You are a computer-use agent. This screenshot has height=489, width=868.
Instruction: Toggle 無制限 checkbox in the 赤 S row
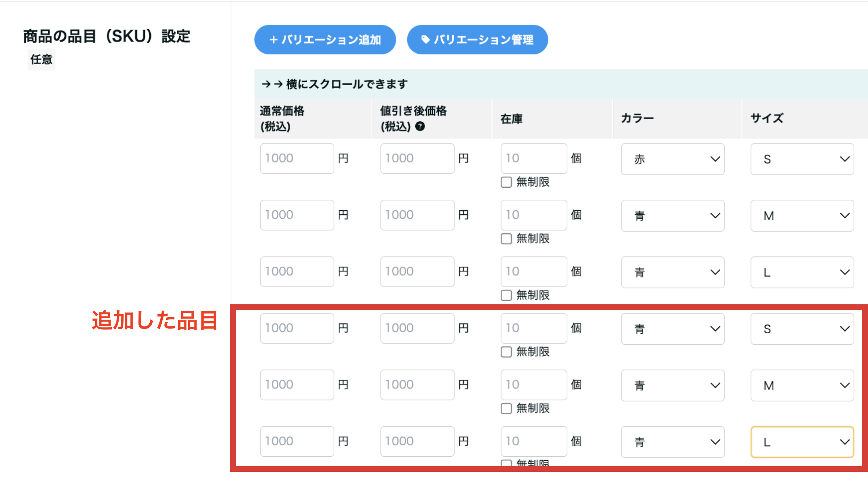[506, 182]
